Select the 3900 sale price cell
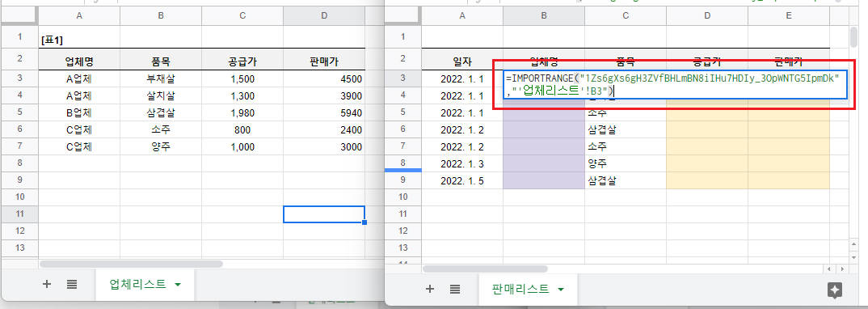 coord(324,95)
